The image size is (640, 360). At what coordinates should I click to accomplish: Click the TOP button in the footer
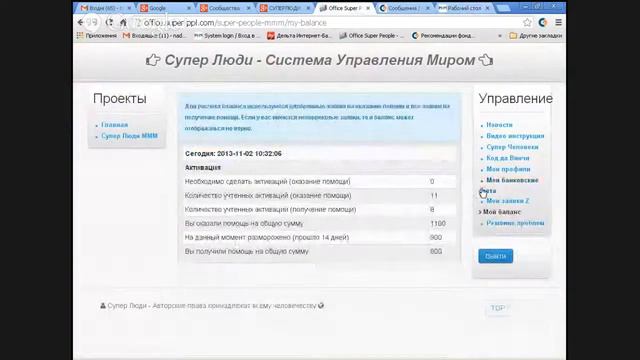tap(498, 308)
